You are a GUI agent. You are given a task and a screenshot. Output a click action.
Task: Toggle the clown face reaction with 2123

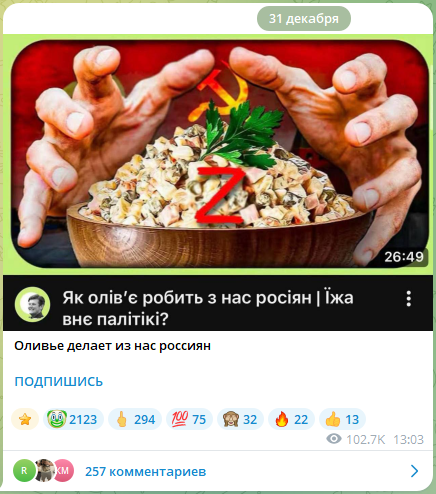(x=73, y=419)
